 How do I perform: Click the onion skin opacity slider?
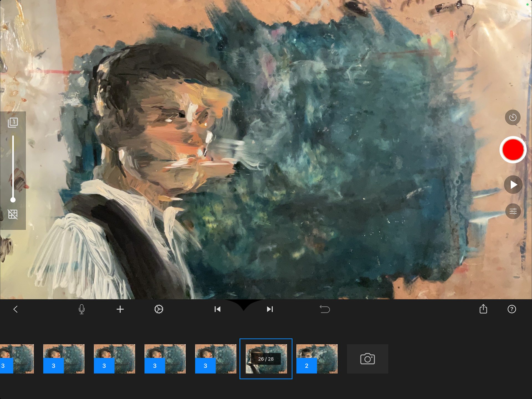[13, 168]
